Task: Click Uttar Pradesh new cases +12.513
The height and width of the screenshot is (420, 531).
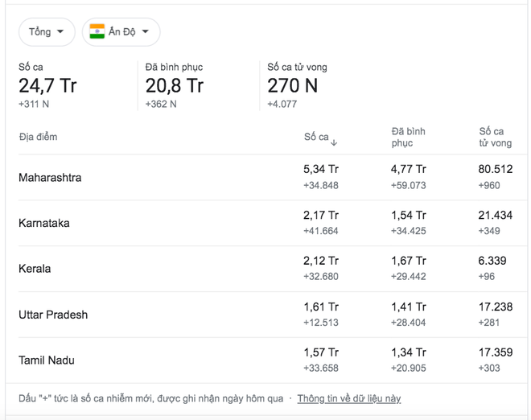Action: [321, 323]
